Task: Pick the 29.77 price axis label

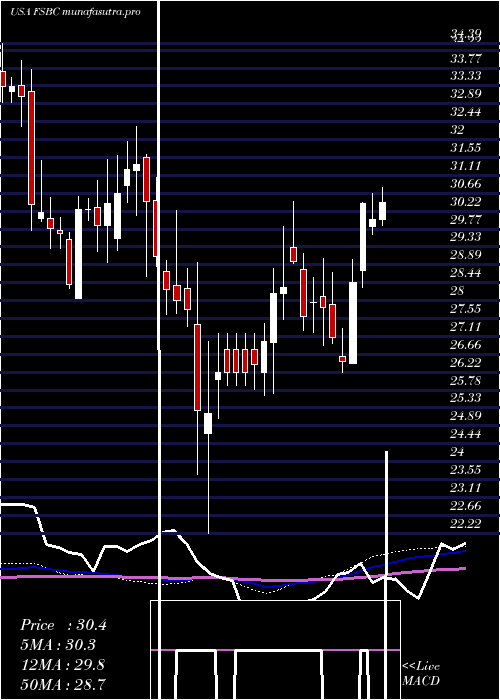Action: coord(466,219)
